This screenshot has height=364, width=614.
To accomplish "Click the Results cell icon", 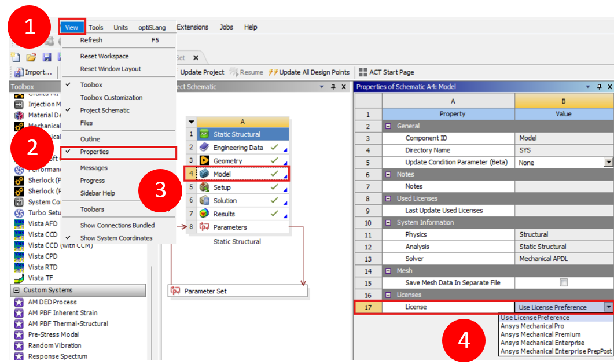I will tap(204, 214).
